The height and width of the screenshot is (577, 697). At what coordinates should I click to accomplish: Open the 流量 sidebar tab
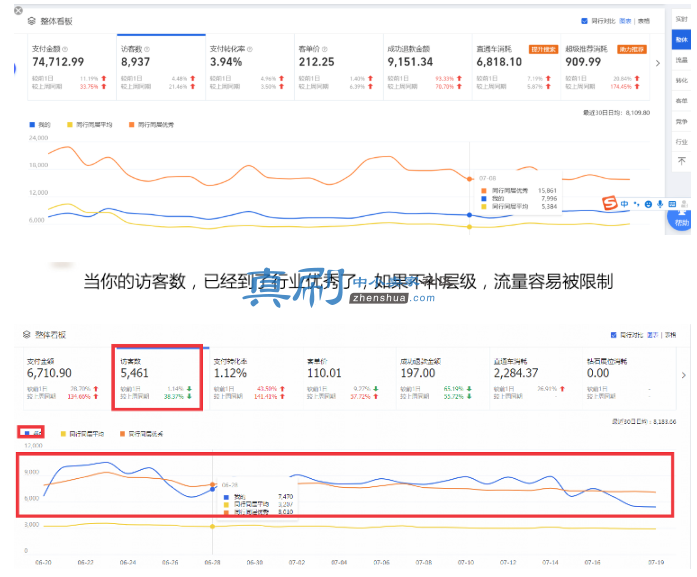click(x=681, y=60)
